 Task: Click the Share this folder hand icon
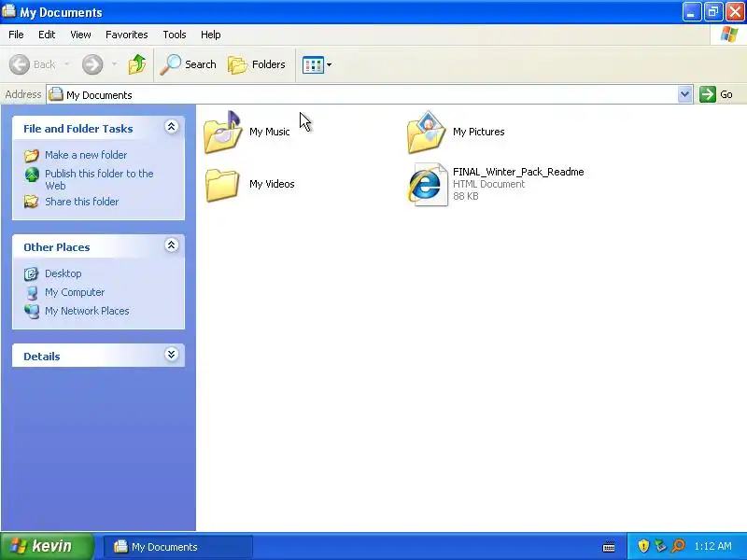[x=32, y=202]
